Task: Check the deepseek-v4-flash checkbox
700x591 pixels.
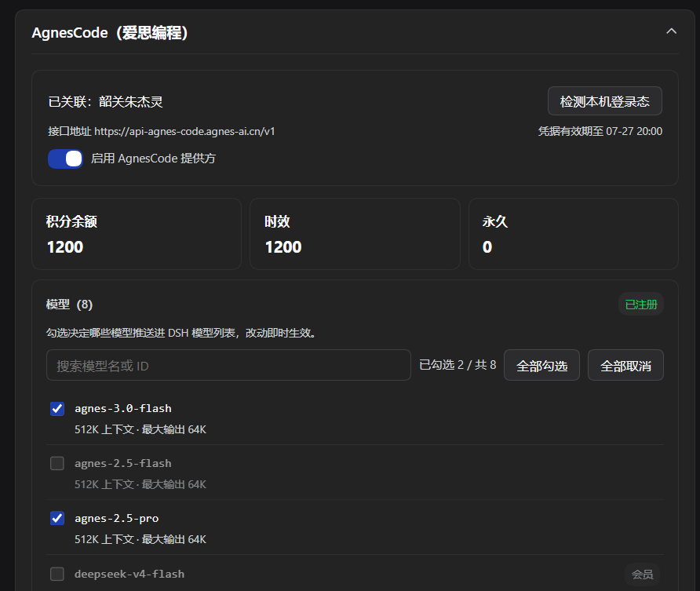Action: (57, 574)
